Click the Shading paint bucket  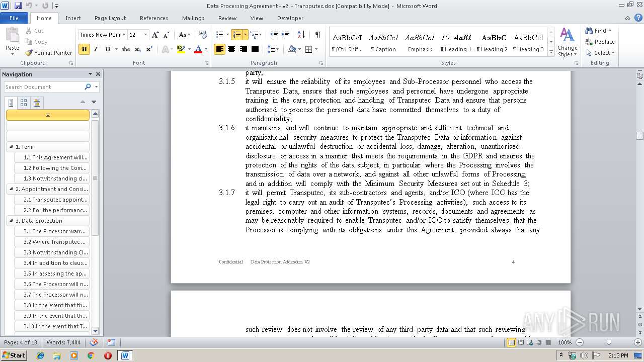[x=291, y=49]
